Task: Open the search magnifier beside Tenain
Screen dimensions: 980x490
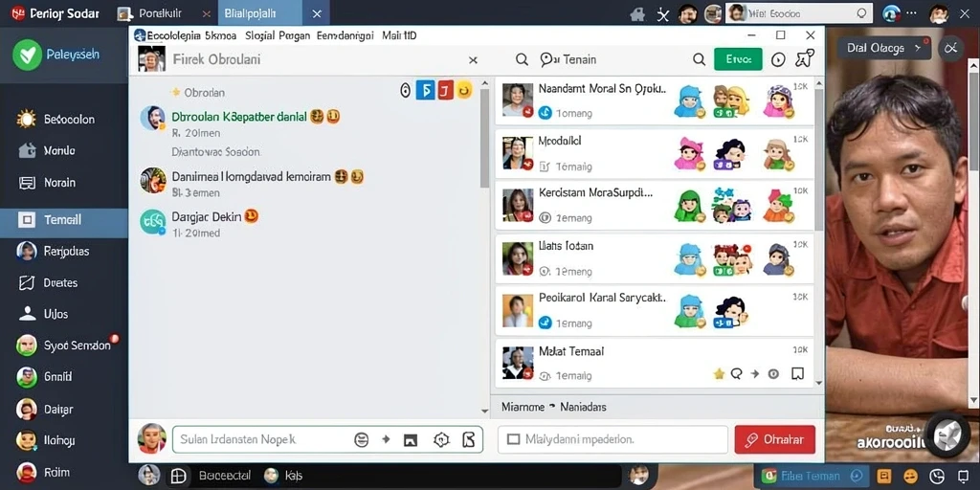Action: (x=699, y=59)
